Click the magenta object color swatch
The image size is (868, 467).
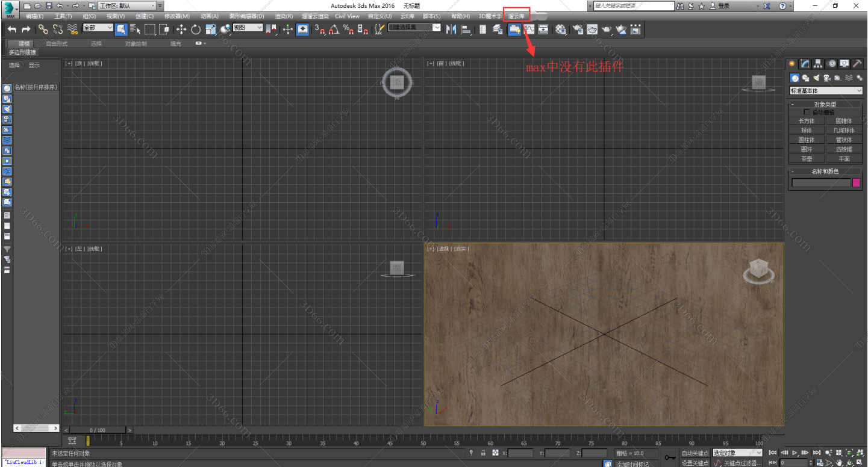click(x=857, y=183)
